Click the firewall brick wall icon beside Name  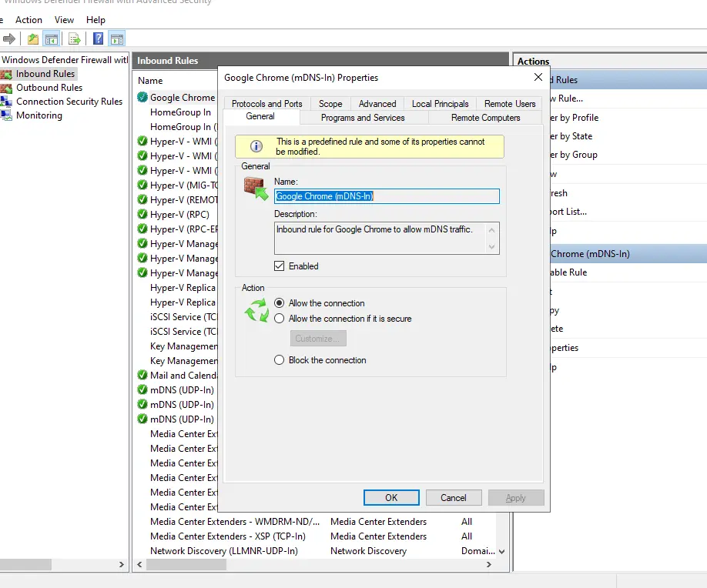tap(256, 189)
